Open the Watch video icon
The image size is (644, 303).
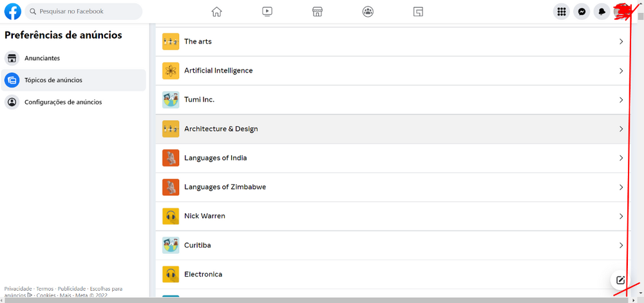coord(267,12)
